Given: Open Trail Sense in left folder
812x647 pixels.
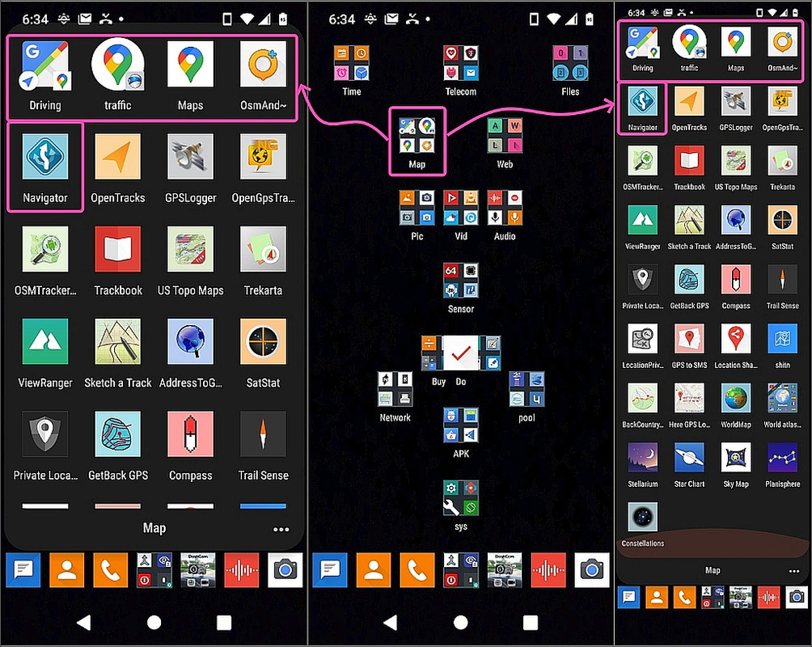Looking at the screenshot, I should coord(263,434).
